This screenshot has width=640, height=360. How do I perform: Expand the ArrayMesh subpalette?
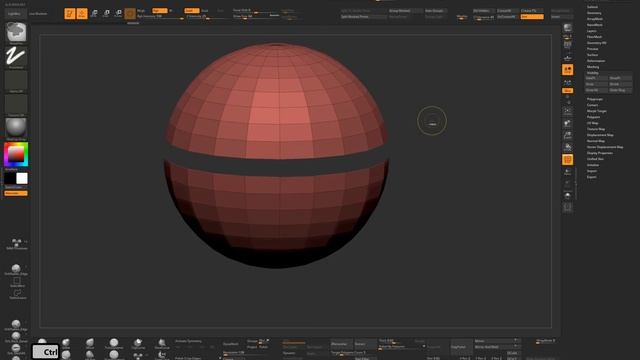[x=595, y=19]
